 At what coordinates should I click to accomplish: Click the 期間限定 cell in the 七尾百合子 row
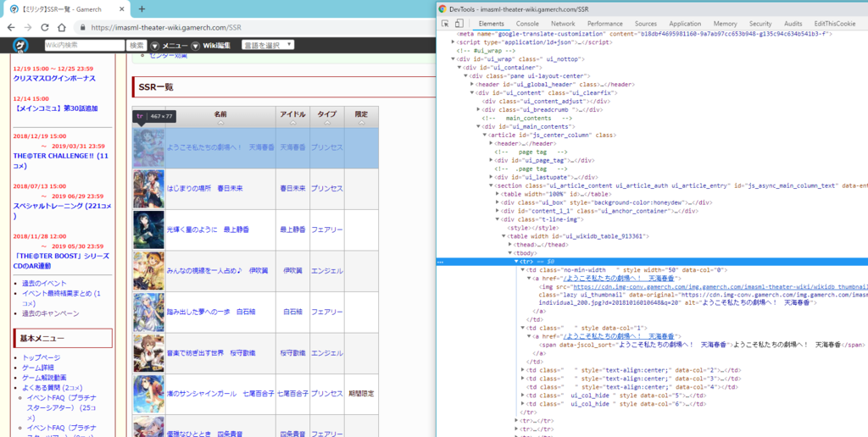coord(361,394)
